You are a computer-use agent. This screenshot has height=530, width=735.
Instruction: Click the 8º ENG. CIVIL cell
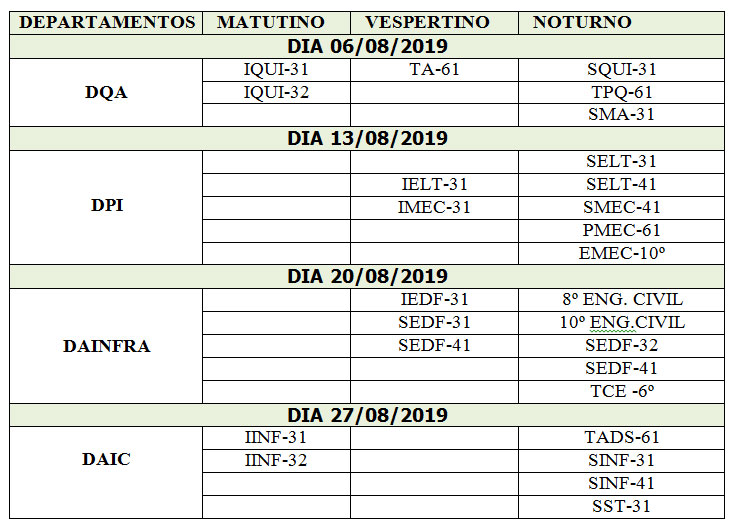tap(621, 299)
